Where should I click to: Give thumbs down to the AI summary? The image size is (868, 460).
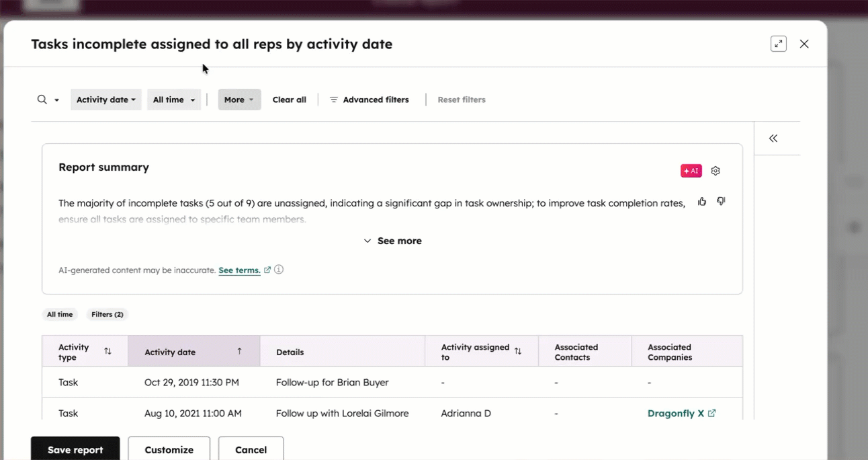(x=721, y=201)
